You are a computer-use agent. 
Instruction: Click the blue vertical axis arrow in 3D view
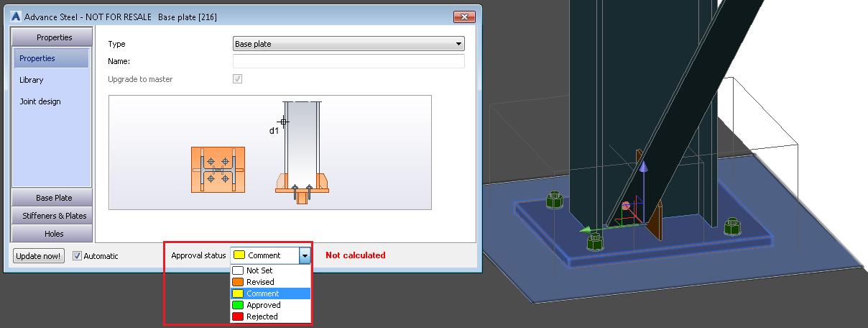point(645,166)
